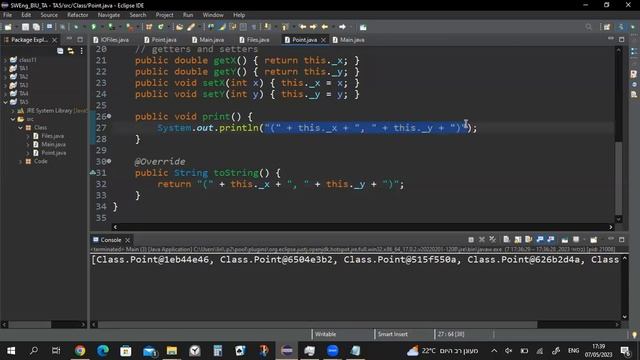Click the override marker on line 31
This screenshot has height=360, width=640.
(x=93, y=173)
